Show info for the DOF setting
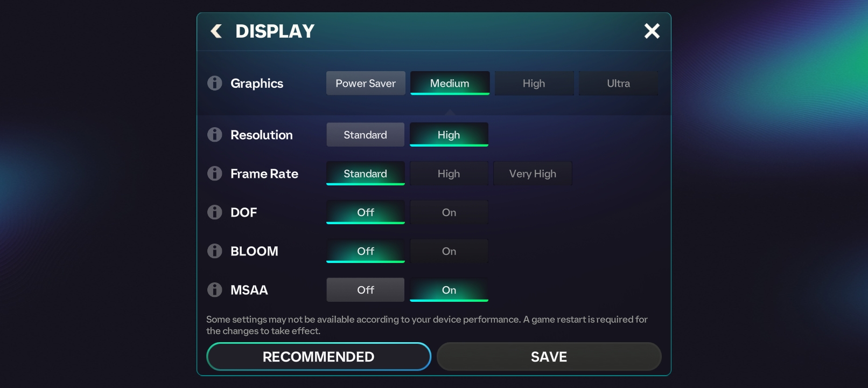The height and width of the screenshot is (388, 868). point(215,212)
